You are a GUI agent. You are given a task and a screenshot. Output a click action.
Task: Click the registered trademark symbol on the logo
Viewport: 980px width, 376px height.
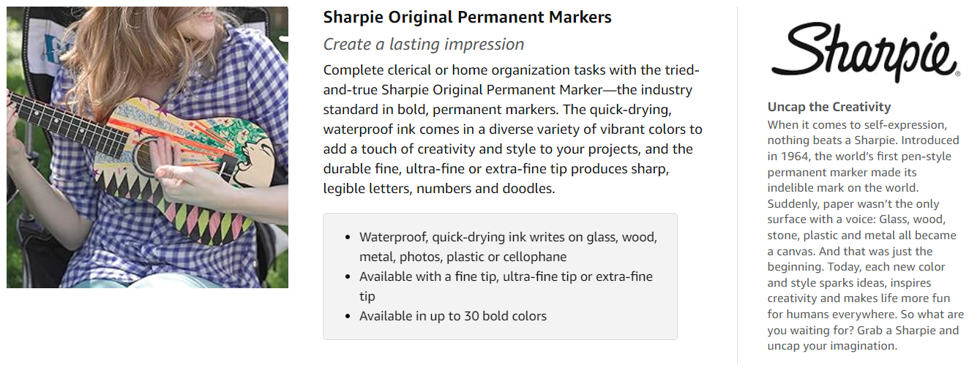[957, 73]
